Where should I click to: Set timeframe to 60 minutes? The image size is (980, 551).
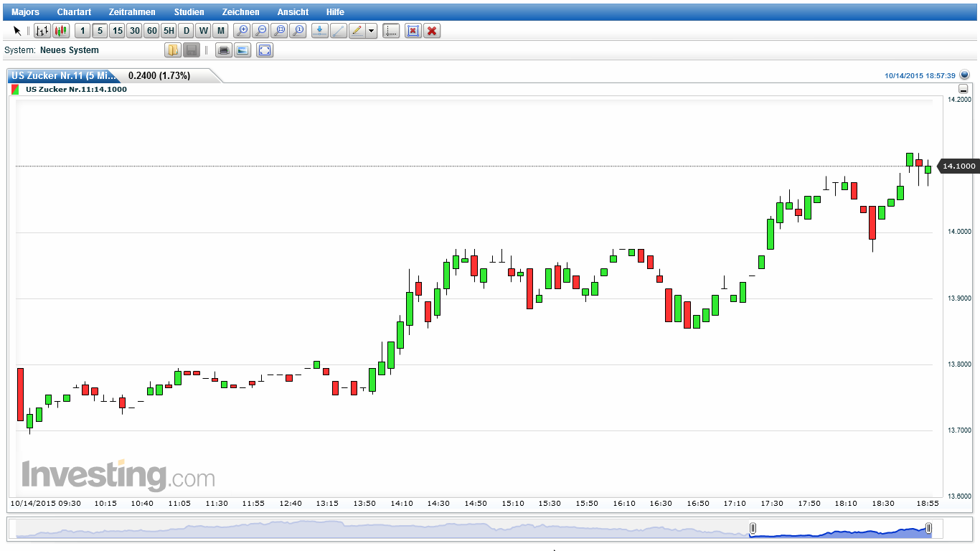point(151,31)
